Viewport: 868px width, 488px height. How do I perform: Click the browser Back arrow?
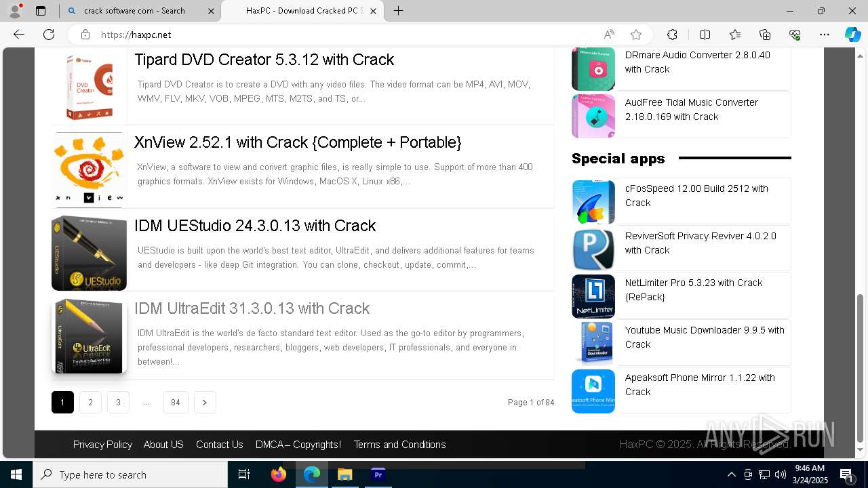click(19, 35)
